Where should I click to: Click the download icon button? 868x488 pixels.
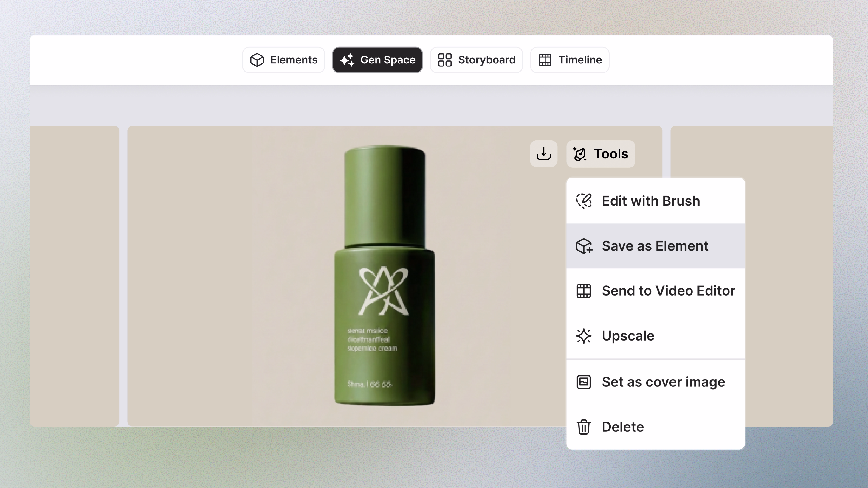tap(543, 154)
